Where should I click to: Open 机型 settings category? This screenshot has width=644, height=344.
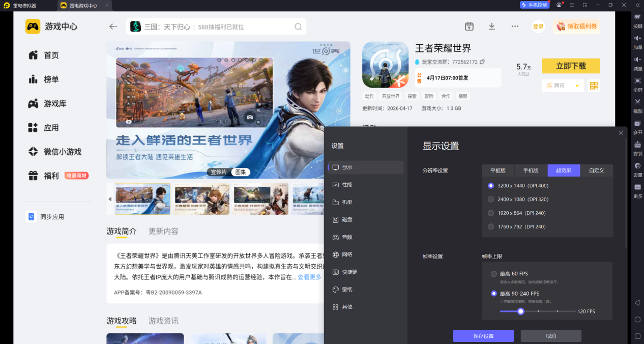point(366,202)
